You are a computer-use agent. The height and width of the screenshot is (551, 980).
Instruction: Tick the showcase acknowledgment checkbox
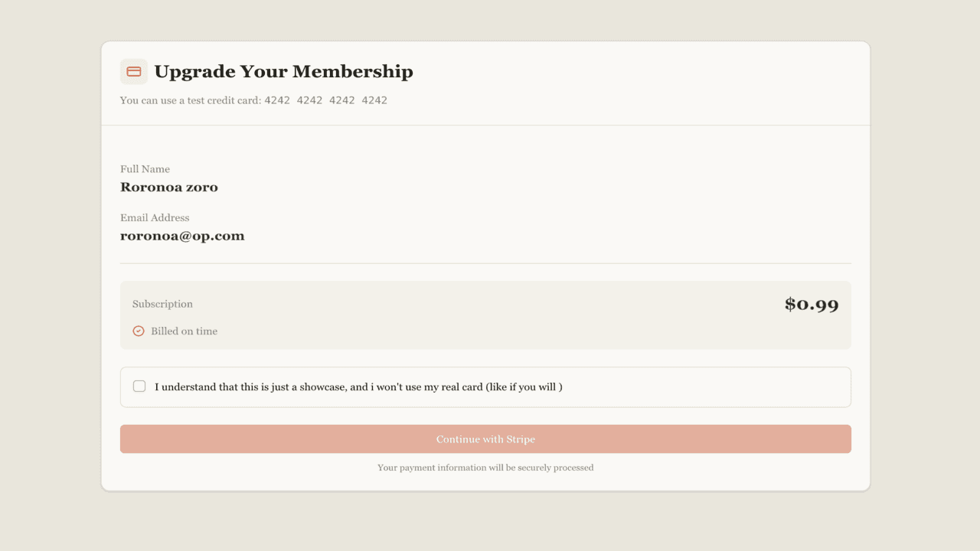click(x=139, y=386)
